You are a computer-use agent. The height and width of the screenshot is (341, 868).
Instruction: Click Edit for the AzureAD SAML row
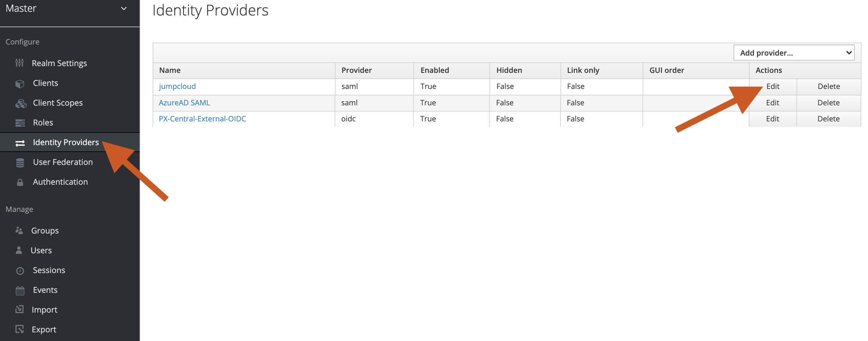pos(772,103)
